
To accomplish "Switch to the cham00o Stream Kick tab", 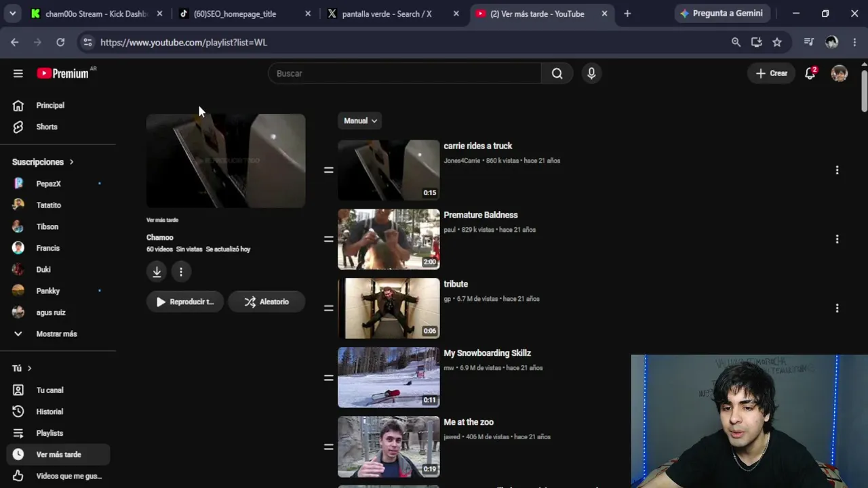I will 96,14.
